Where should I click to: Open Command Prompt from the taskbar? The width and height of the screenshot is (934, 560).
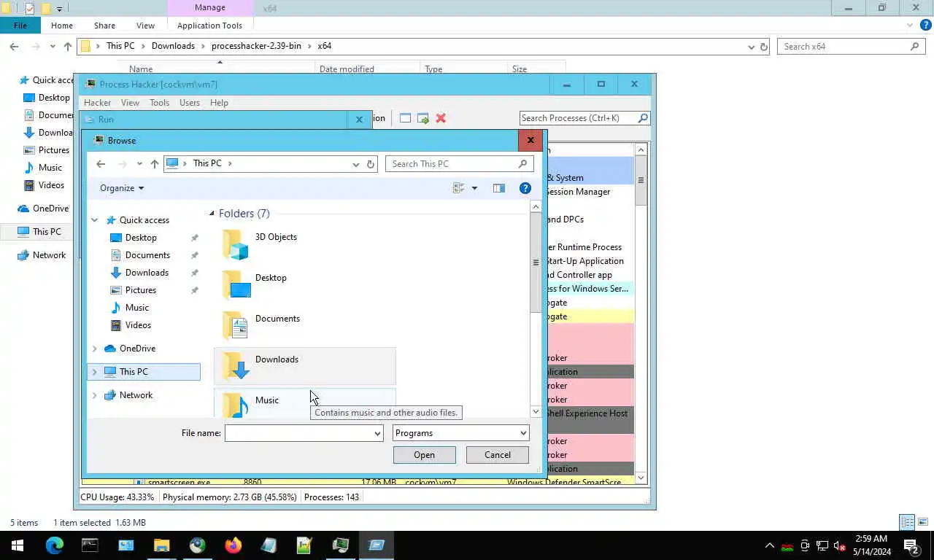[90, 545]
